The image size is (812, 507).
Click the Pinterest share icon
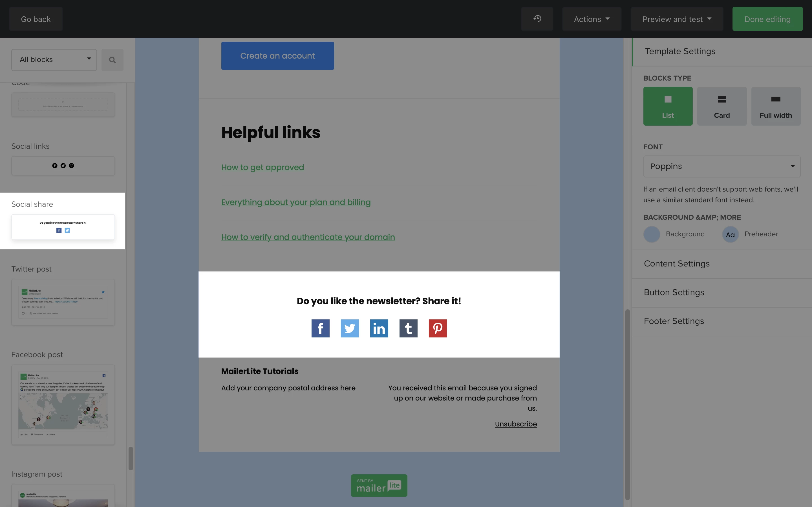pos(438,328)
